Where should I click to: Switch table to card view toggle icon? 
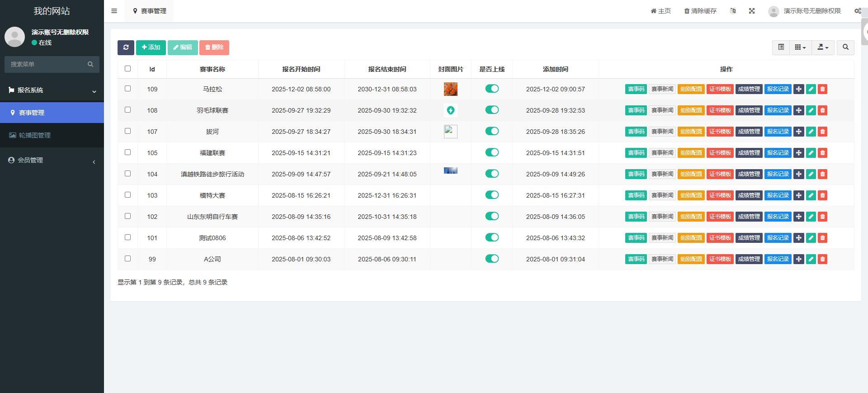781,47
